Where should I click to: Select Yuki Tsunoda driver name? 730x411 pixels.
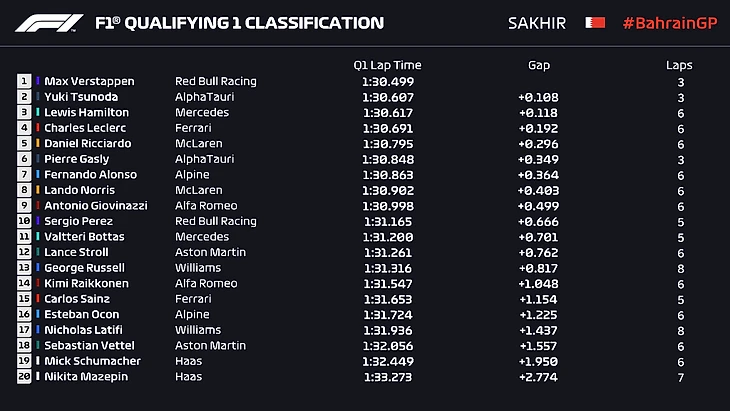(x=82, y=97)
